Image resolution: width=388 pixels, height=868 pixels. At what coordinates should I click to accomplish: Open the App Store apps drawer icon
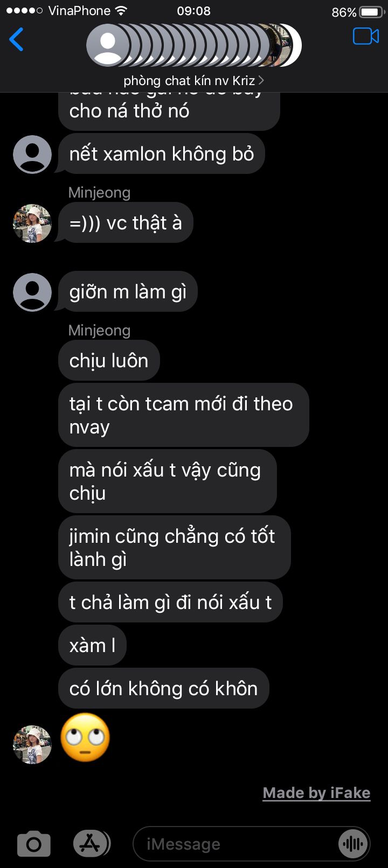[92, 844]
